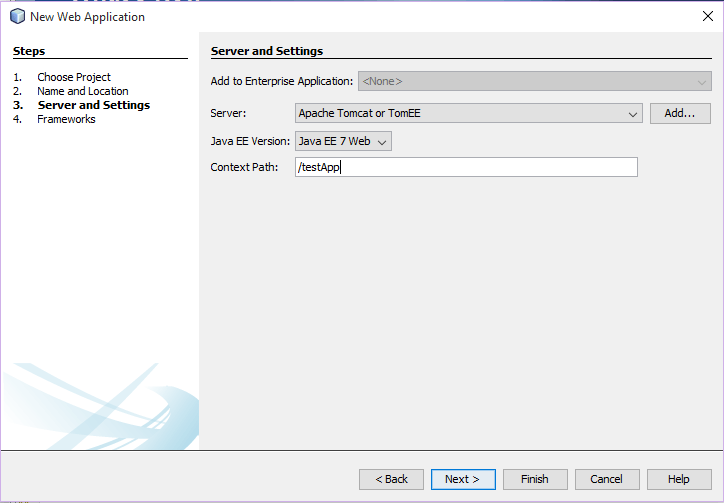Click the Java EE Version label

[250, 141]
